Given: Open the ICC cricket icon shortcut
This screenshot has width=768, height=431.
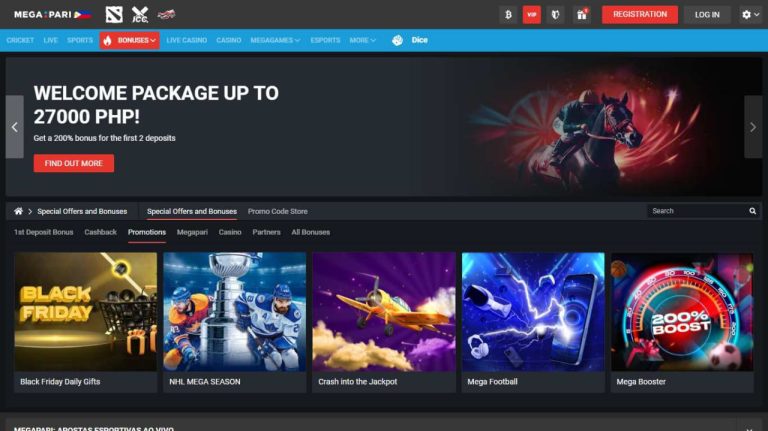Looking at the screenshot, I should [x=140, y=15].
